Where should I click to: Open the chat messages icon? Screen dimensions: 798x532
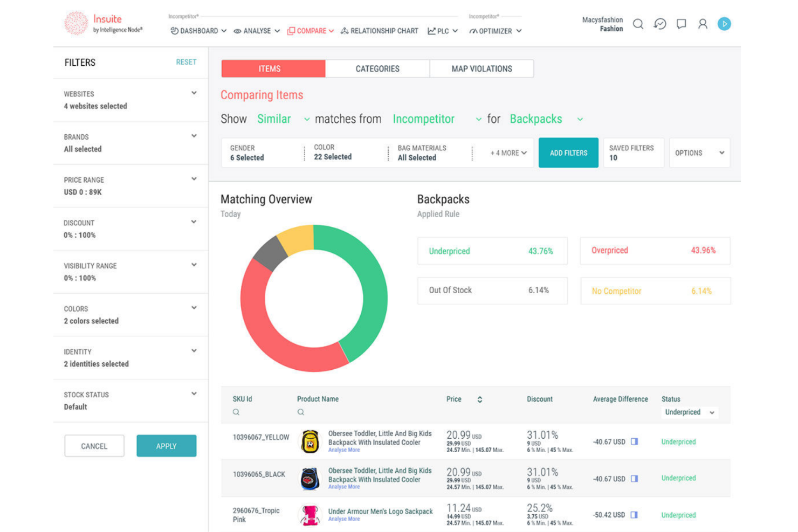pos(682,24)
